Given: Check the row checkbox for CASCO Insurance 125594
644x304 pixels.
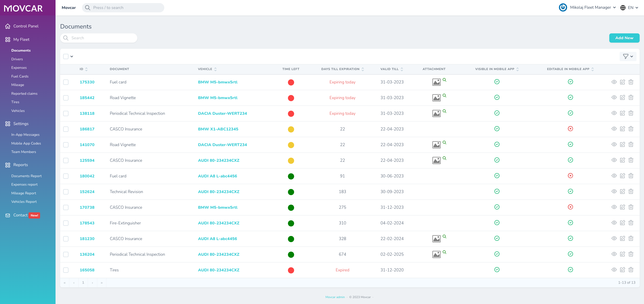Looking at the screenshot, I should coord(66,160).
